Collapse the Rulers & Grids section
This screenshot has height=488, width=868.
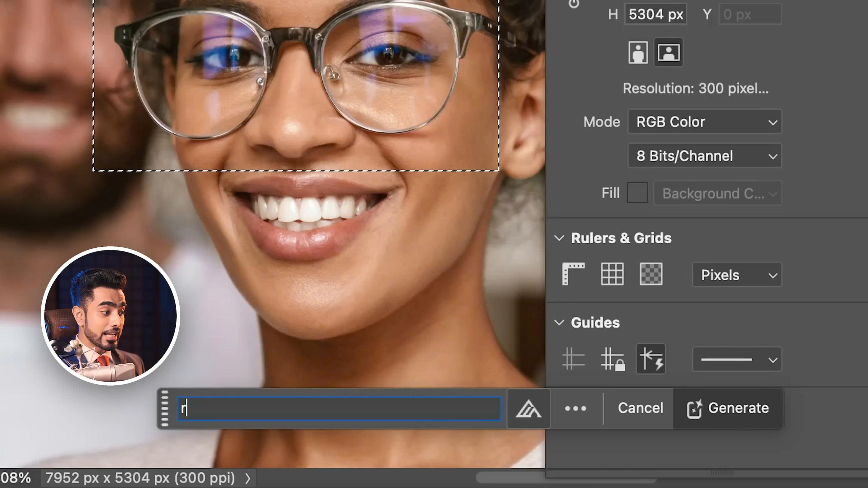pyautogui.click(x=559, y=238)
